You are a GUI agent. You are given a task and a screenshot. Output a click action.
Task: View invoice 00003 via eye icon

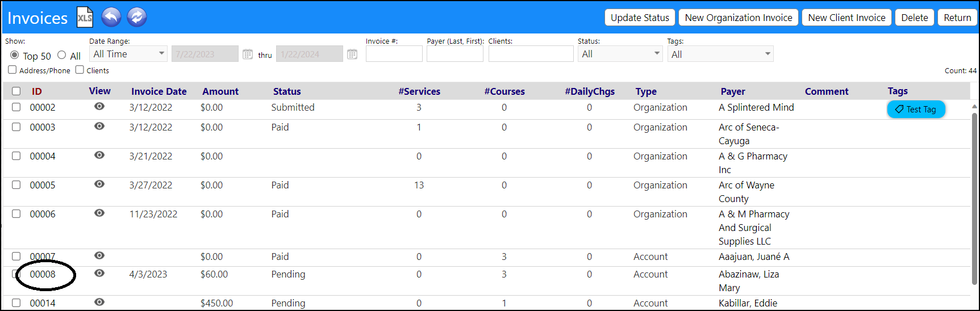tap(99, 127)
